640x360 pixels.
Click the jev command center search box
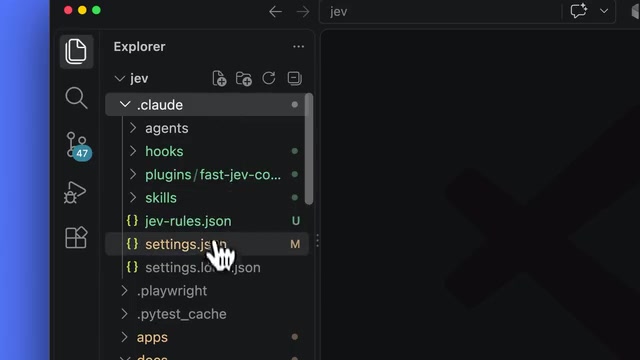[x=440, y=11]
